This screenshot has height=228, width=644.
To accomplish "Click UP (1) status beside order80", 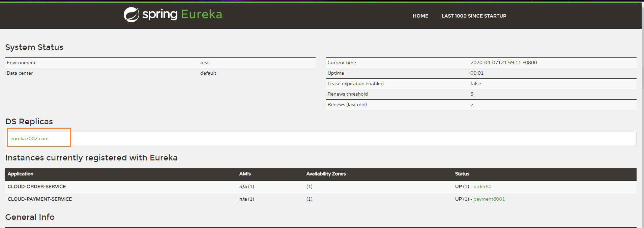I will tap(462, 186).
